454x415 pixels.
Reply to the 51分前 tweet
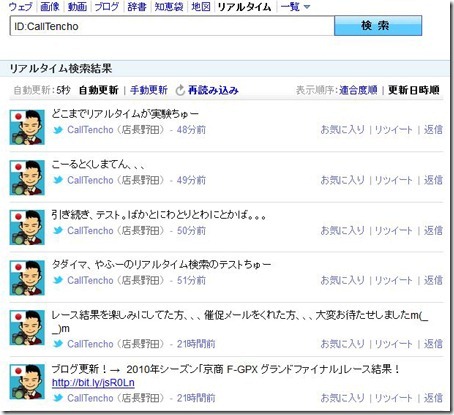[x=433, y=280]
